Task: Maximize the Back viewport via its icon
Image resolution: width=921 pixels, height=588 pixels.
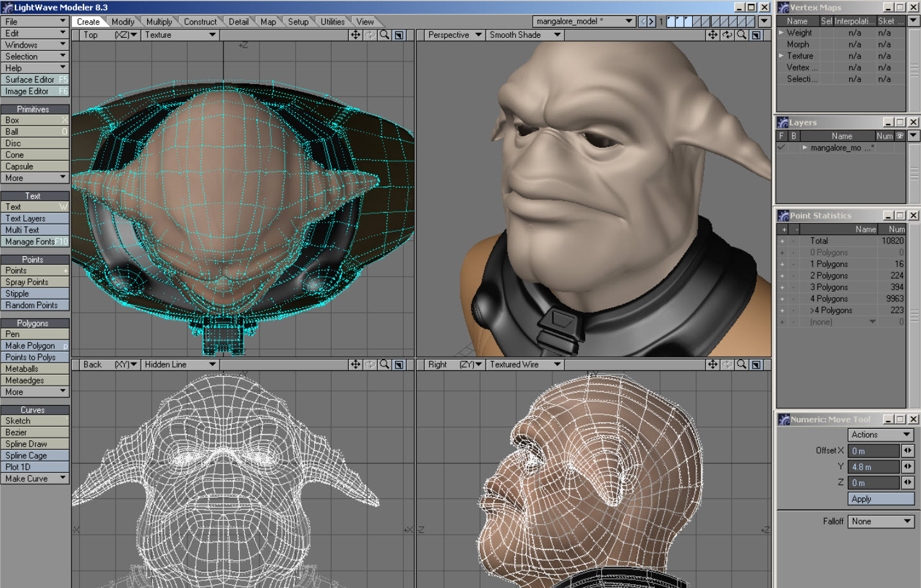Action: pos(399,364)
